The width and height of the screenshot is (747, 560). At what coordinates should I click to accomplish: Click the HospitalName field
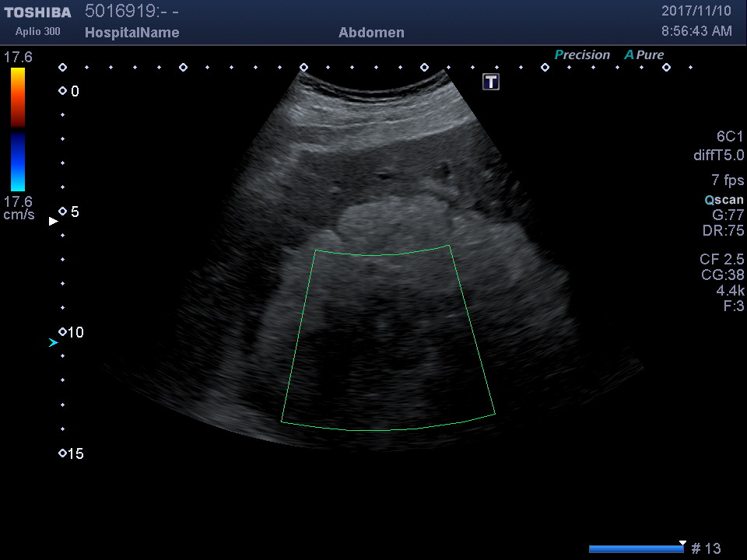tap(132, 33)
